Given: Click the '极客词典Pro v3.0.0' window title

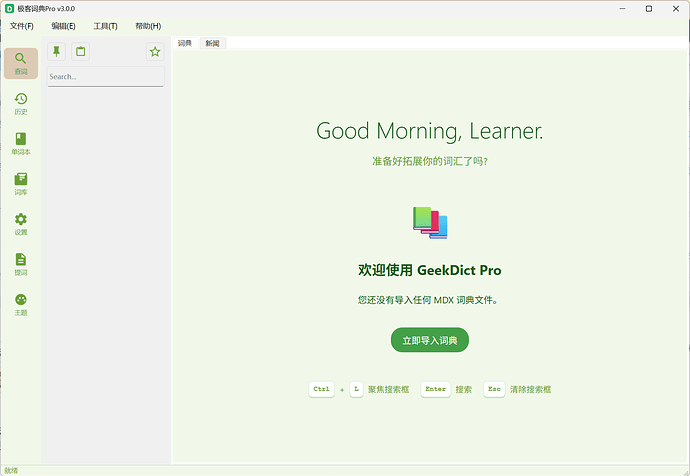Looking at the screenshot, I should coord(46,9).
